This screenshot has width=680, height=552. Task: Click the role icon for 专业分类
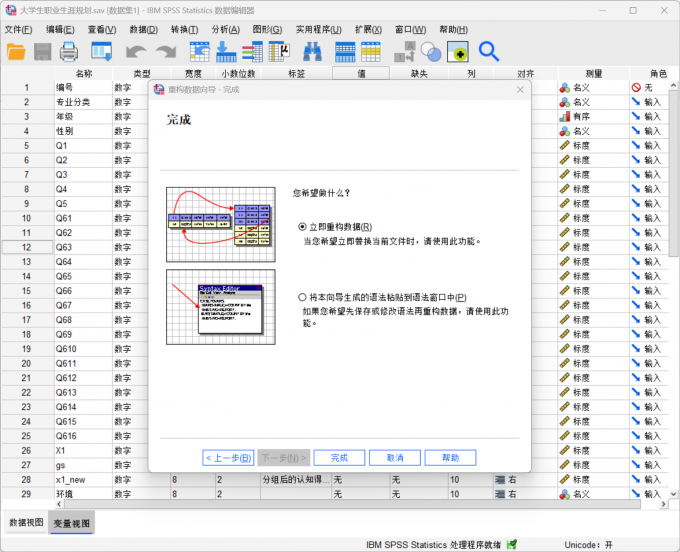pos(636,102)
